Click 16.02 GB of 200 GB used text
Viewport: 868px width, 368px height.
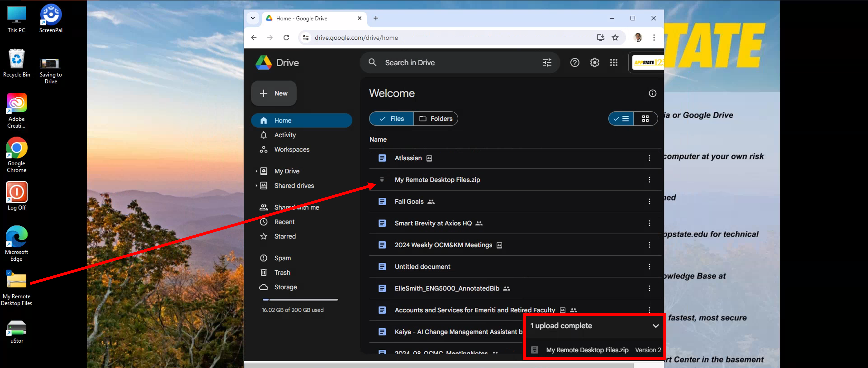[x=293, y=310]
